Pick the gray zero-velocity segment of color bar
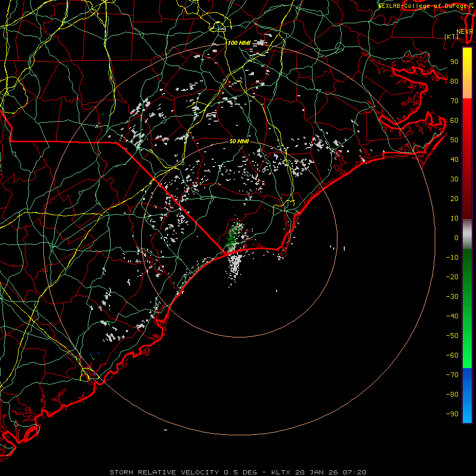The height and width of the screenshot is (476, 476). (467, 234)
